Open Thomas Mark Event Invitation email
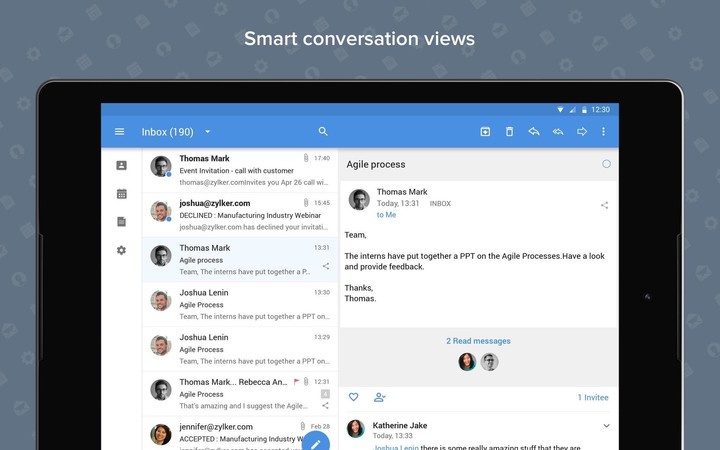This screenshot has width=720, height=450. coord(240,170)
